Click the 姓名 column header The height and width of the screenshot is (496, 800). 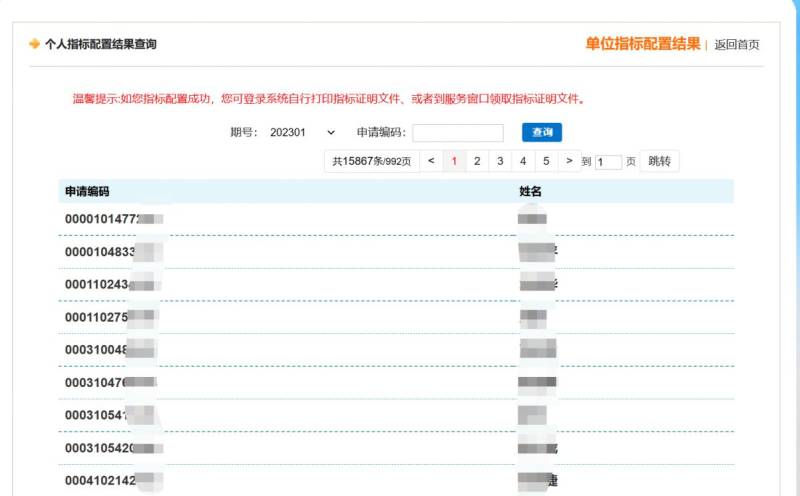[530, 191]
